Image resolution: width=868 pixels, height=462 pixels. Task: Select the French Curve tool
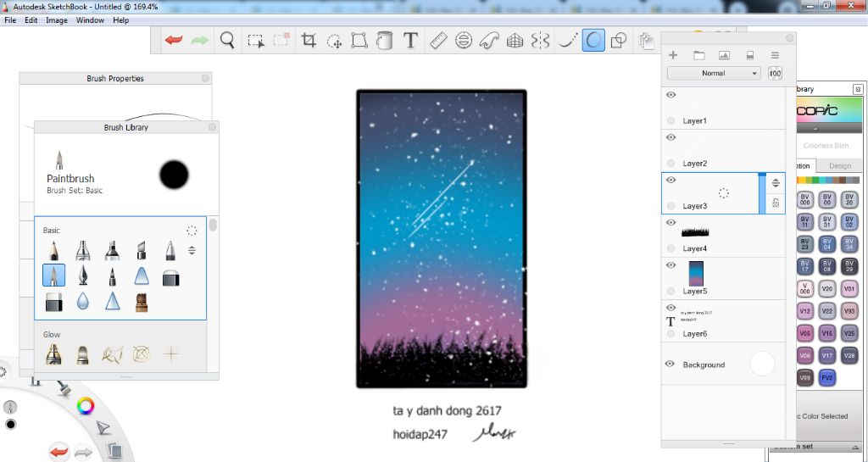point(489,41)
